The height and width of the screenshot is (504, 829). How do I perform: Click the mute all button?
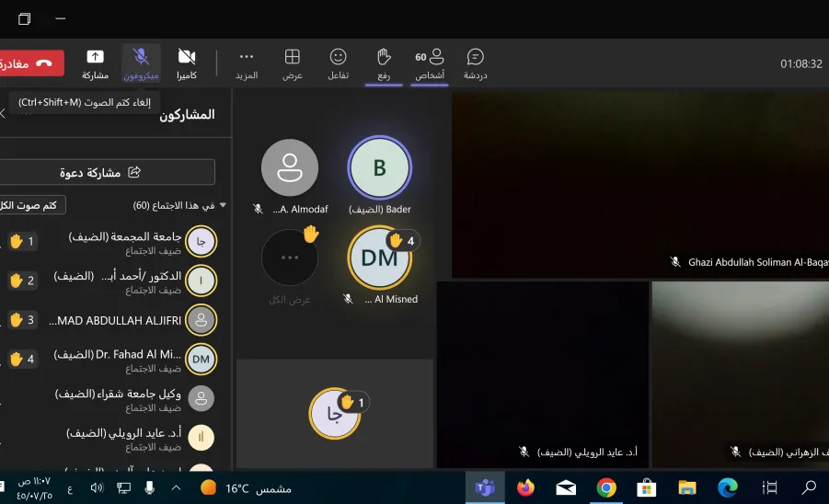click(31, 205)
